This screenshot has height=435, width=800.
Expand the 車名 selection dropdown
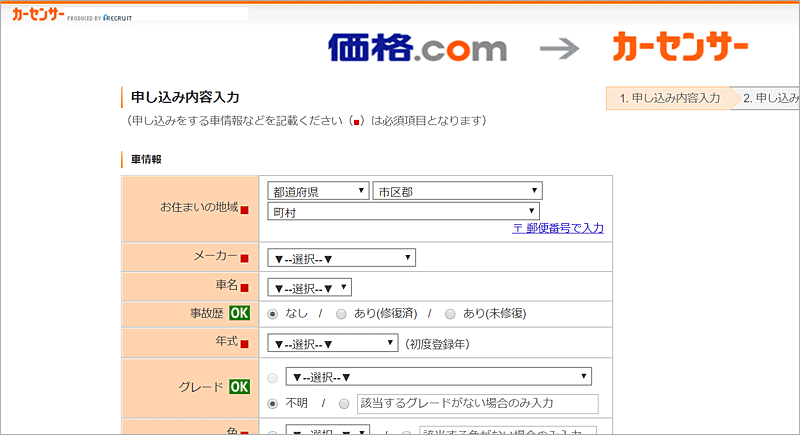tap(310, 288)
